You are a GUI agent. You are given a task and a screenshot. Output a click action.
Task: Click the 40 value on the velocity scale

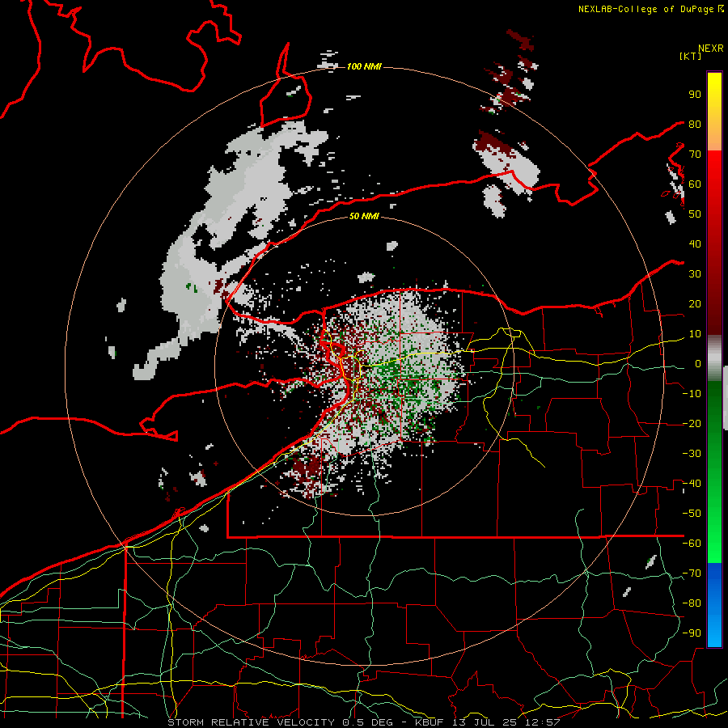pyautogui.click(x=695, y=243)
